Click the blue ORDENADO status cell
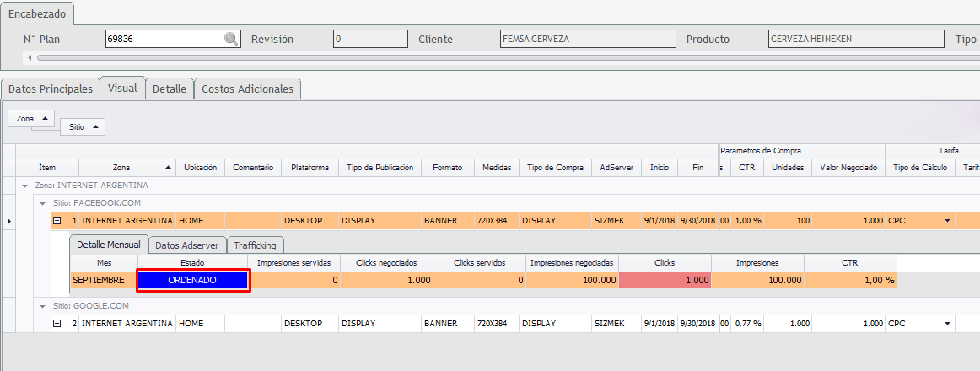Screen dimensions: 980x371 click(x=193, y=280)
